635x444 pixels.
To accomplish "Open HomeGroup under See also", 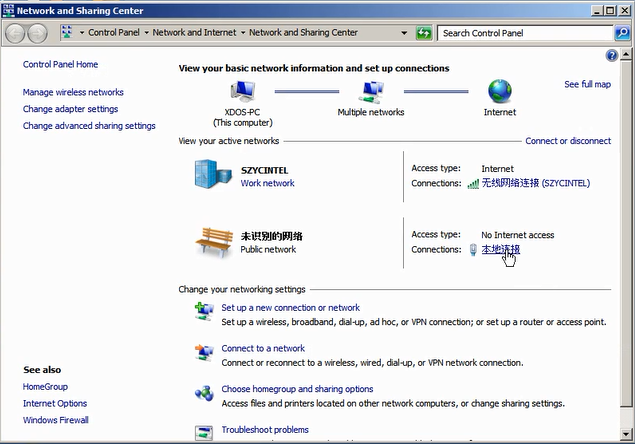I will 45,387.
